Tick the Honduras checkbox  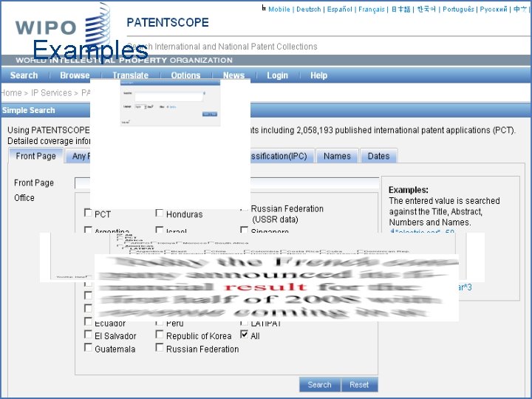click(159, 213)
